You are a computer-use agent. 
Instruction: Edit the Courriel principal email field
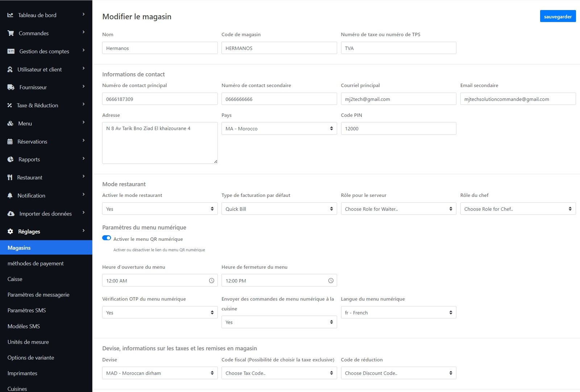click(398, 99)
